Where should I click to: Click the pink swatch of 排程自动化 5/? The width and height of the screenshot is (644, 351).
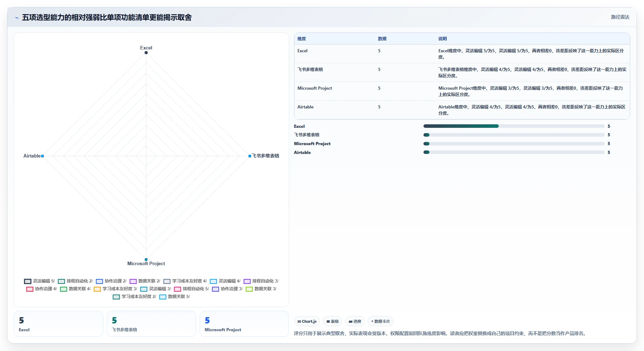coord(177,289)
